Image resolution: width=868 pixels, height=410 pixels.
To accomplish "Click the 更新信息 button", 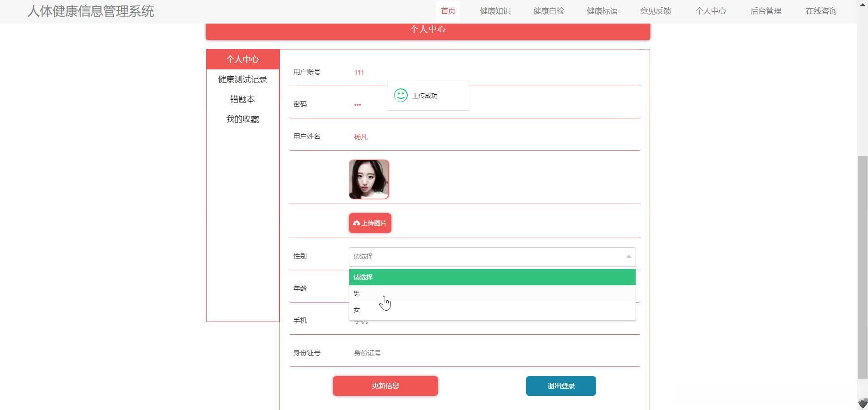I will pyautogui.click(x=385, y=386).
